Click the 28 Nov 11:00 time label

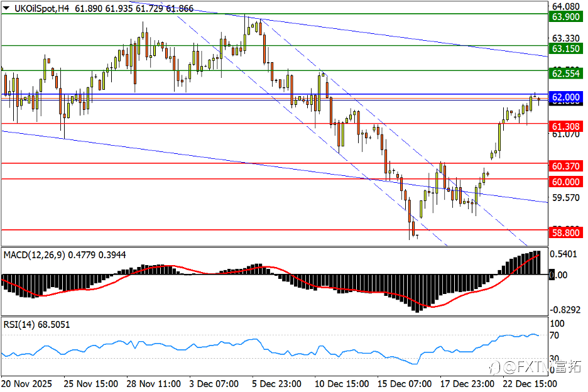click(x=153, y=384)
